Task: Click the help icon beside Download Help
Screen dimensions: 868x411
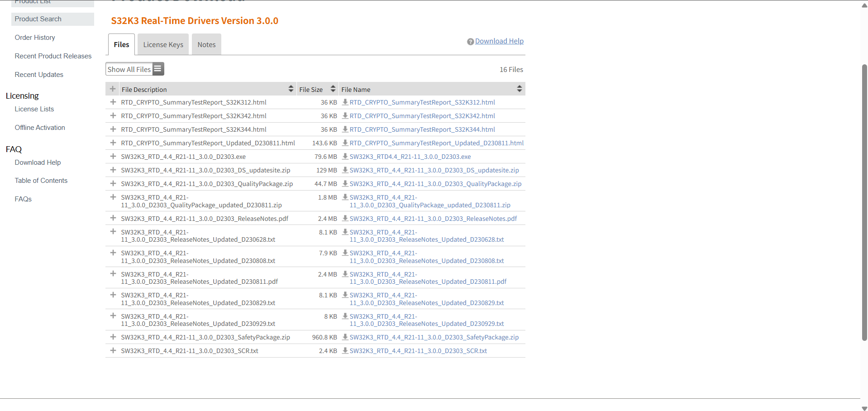Action: [x=470, y=42]
